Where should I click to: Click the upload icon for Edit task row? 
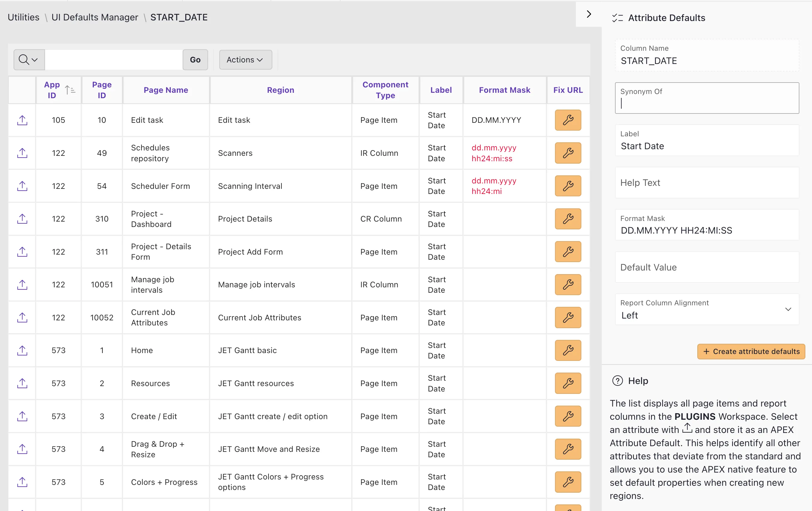[x=22, y=120]
